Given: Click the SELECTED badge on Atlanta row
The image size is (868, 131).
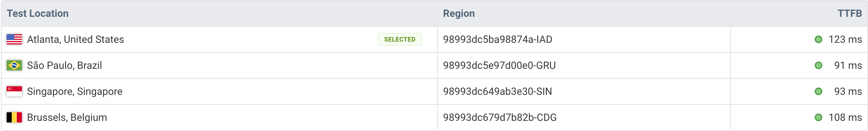Looking at the screenshot, I should click(x=399, y=39).
